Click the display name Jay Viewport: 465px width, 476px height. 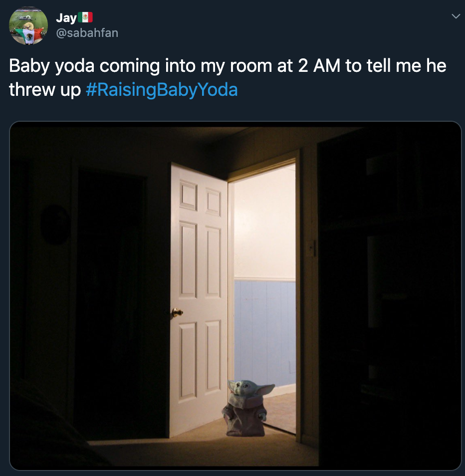tap(66, 17)
